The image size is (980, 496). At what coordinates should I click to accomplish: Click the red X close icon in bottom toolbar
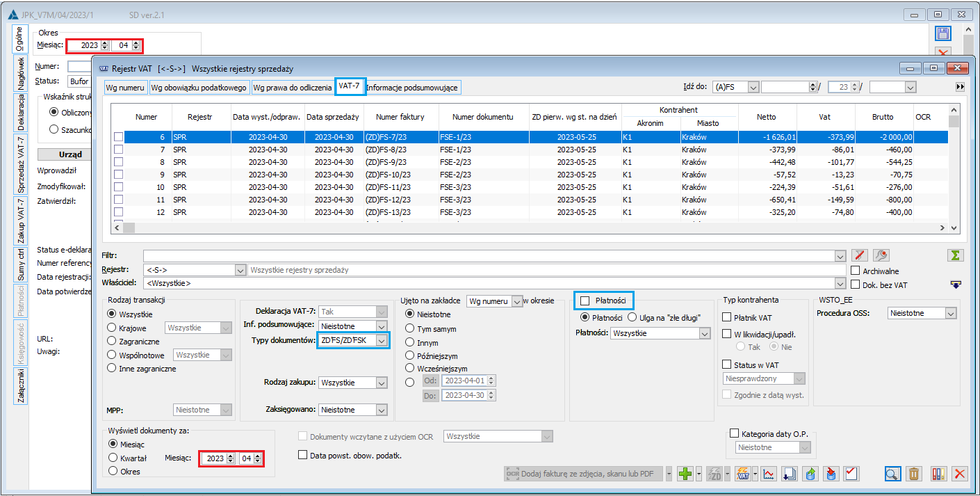tap(960, 474)
